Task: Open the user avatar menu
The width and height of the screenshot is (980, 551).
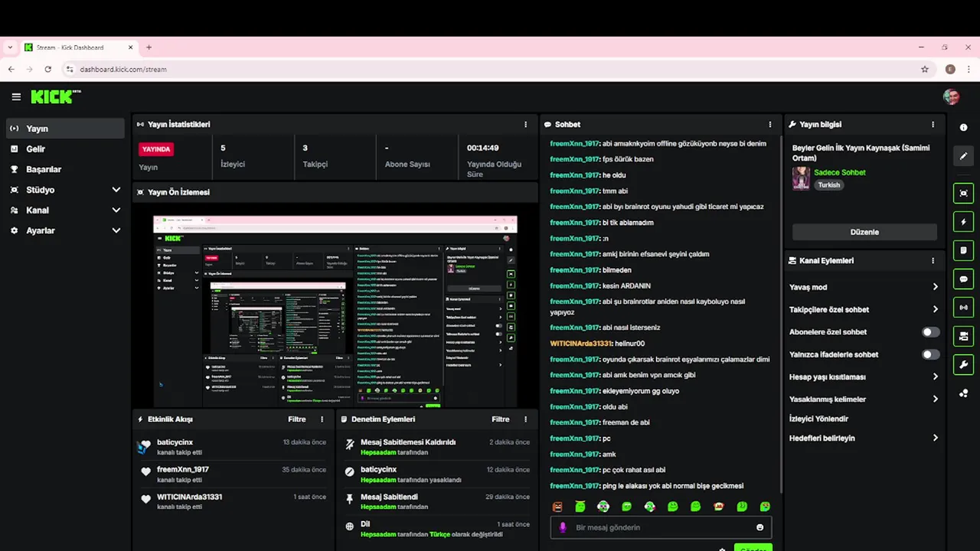Action: pos(951,96)
